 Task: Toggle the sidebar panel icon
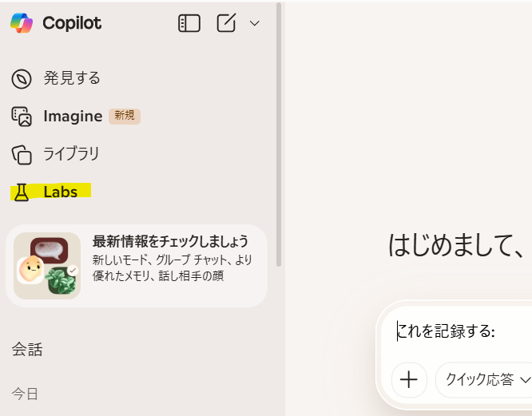coord(189,23)
